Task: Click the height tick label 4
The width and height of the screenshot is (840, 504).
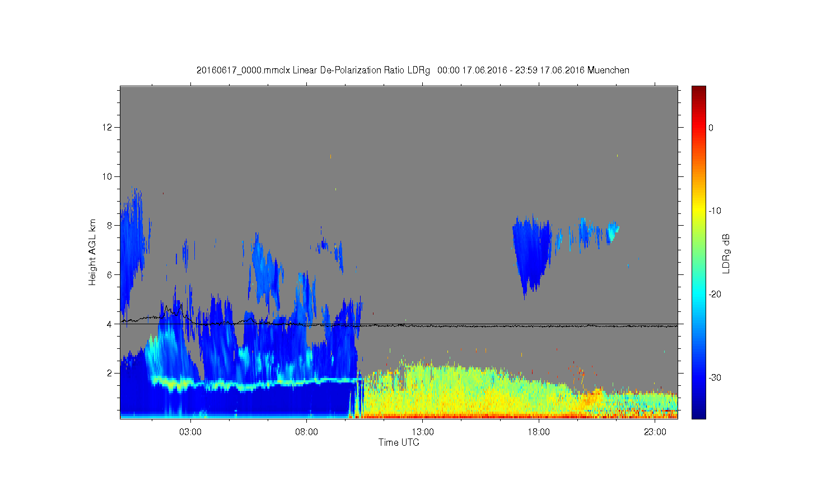Action: tap(111, 324)
